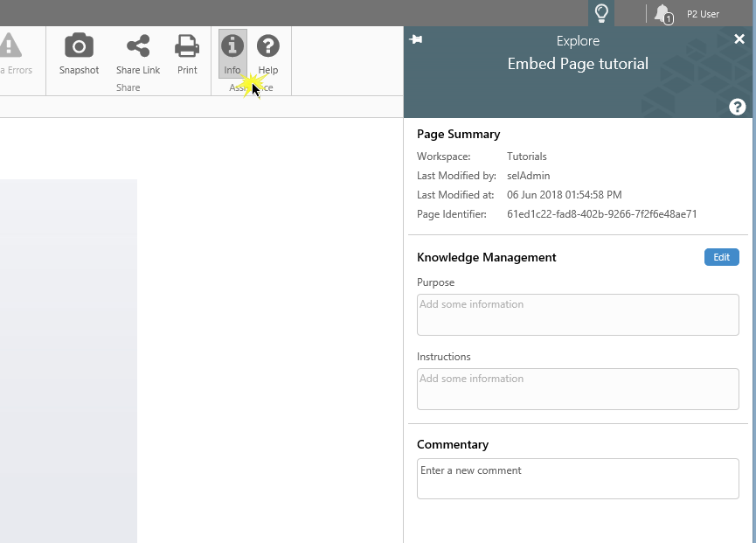Click the Enter a new comment field
The height and width of the screenshot is (543, 756).
pyautogui.click(x=578, y=479)
